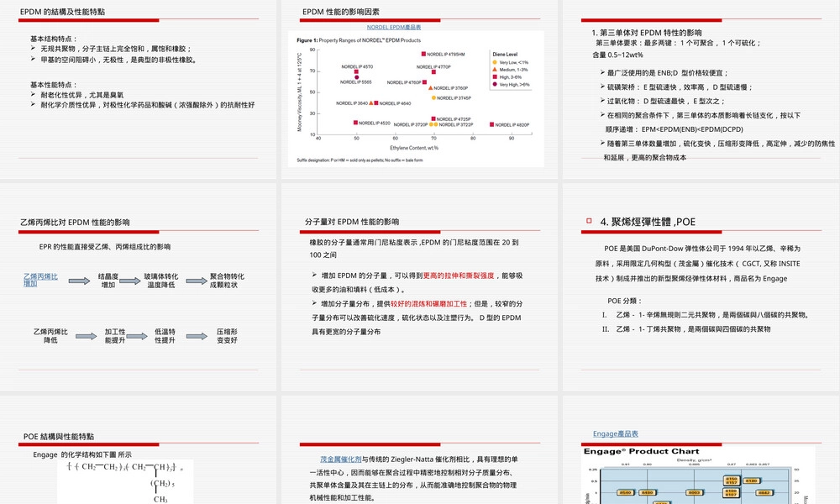The image size is (840, 504).
Task: Click the arrow between 乙烯丙烯比降低 and 加工性能提升
Action: point(87,336)
